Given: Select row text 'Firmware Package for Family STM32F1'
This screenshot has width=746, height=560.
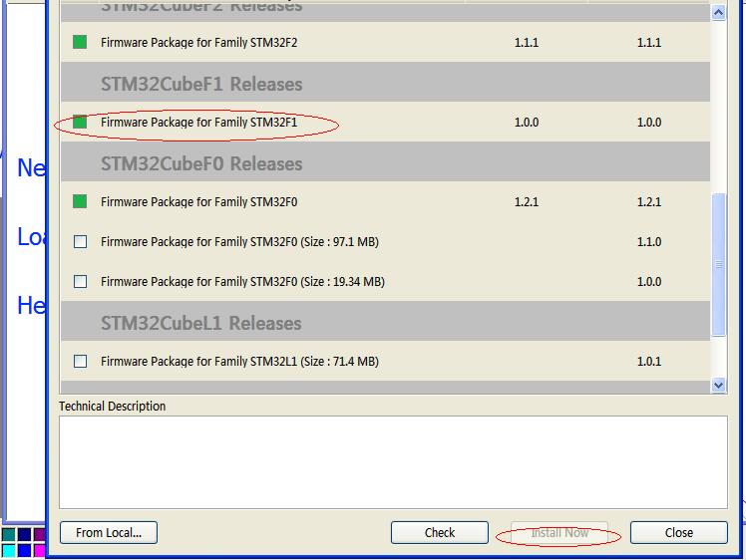Looking at the screenshot, I should click(x=198, y=123).
